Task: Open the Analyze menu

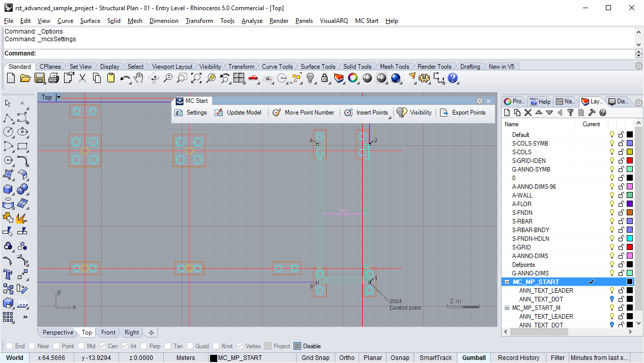Action: click(x=252, y=21)
